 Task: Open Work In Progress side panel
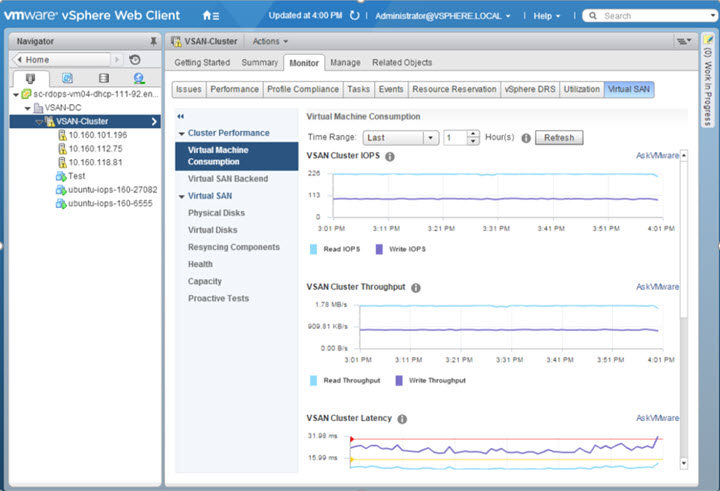(708, 80)
